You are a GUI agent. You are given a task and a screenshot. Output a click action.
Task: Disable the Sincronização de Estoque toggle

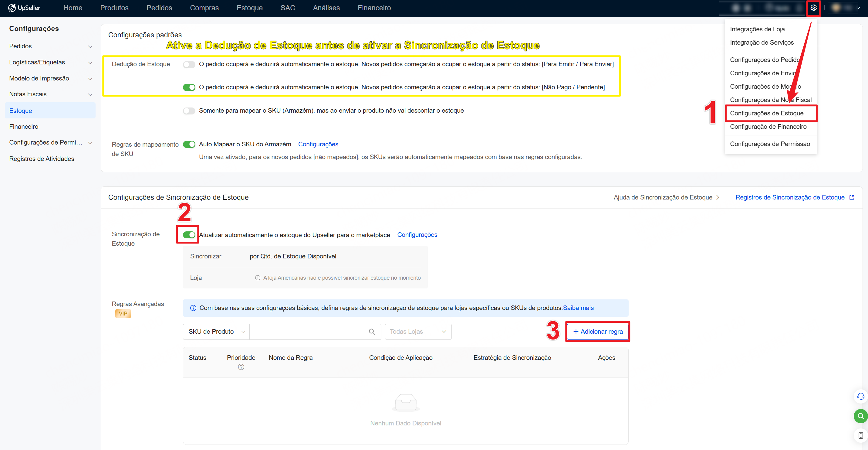pos(189,235)
